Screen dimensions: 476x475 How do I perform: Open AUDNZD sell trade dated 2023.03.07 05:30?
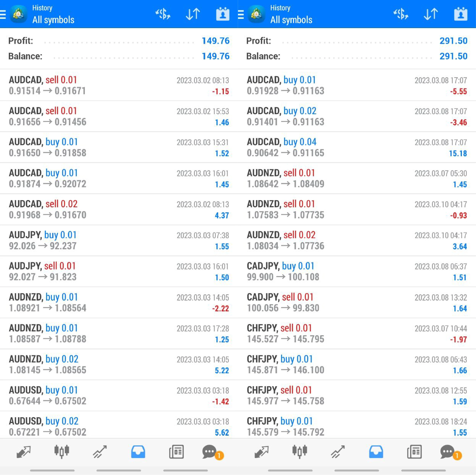pos(357,178)
